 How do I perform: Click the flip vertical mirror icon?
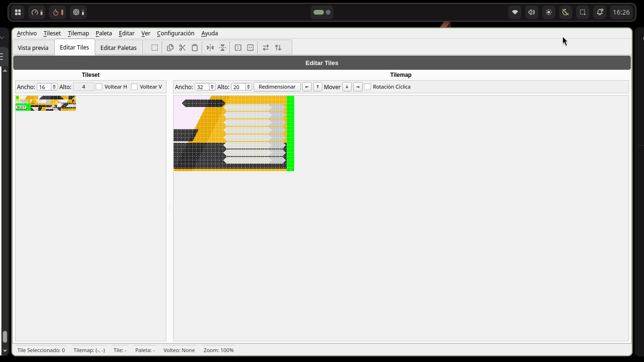pyautogui.click(x=223, y=48)
